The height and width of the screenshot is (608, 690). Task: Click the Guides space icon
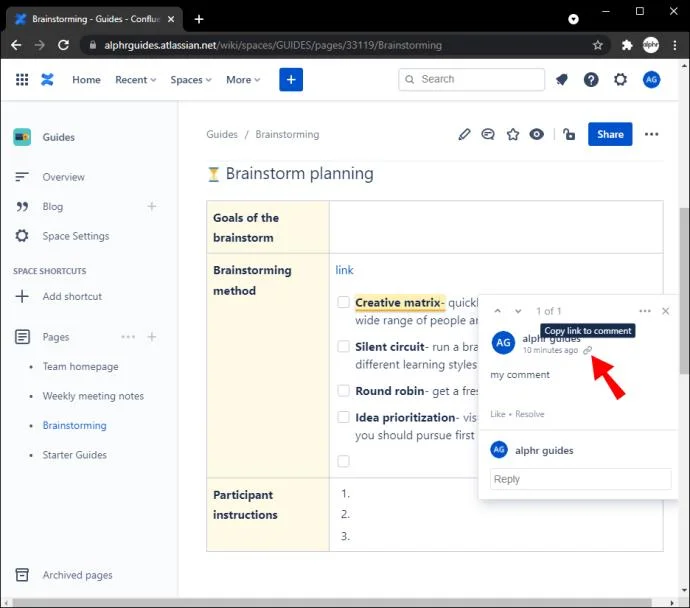(x=22, y=137)
